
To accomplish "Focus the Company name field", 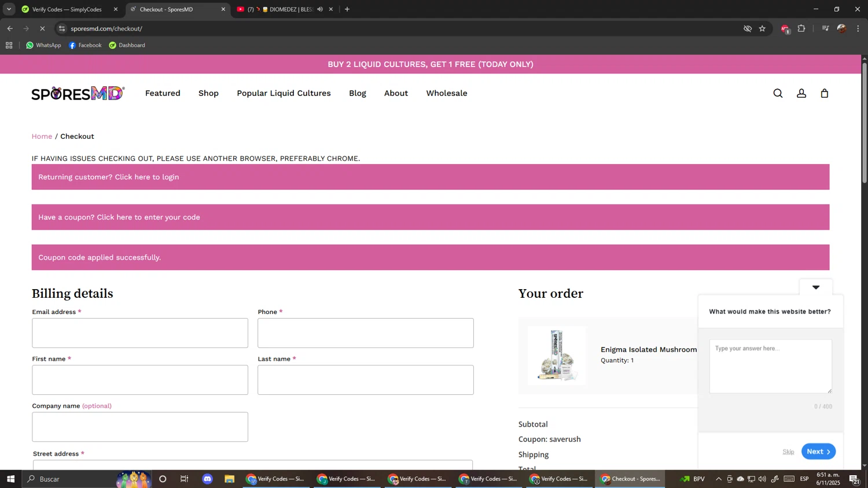I will click(x=140, y=427).
